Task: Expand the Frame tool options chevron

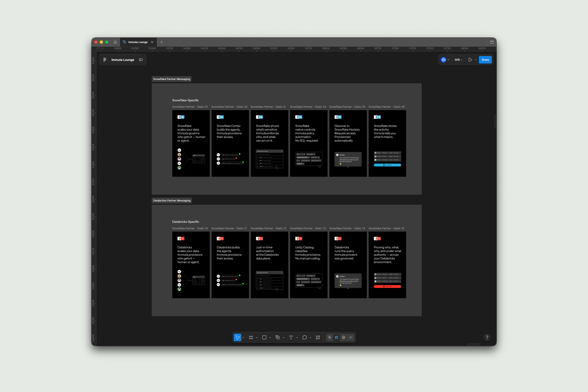Action: pyautogui.click(x=257, y=338)
